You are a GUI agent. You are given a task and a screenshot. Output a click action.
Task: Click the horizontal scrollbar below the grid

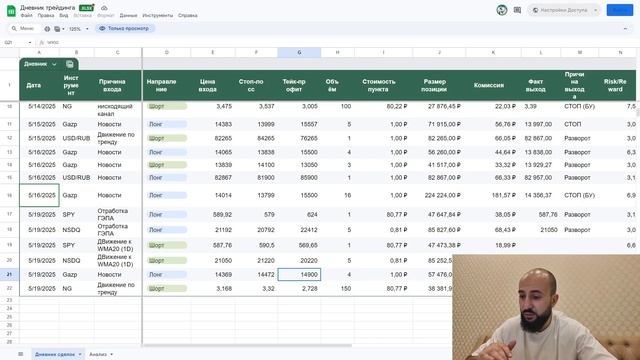coord(247,345)
